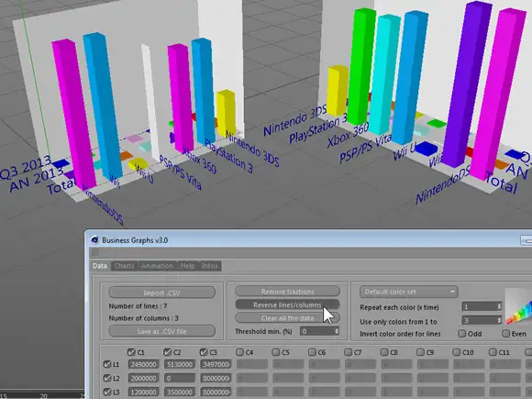
Task: Enable the C7 column checkbox
Action: click(x=348, y=352)
